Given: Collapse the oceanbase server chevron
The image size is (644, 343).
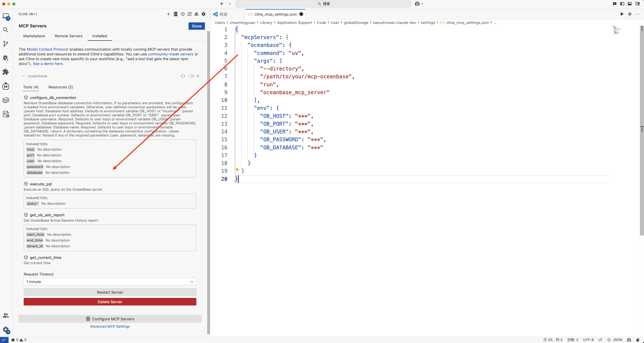Looking at the screenshot, I should click(23, 76).
